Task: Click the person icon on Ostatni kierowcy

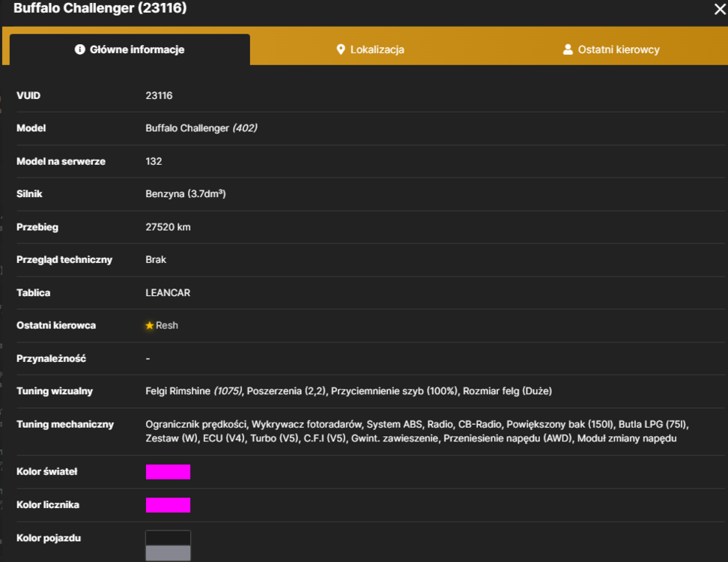Action: (x=568, y=49)
